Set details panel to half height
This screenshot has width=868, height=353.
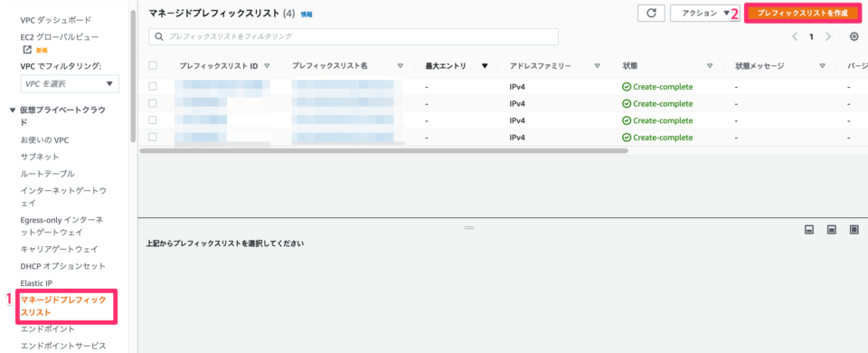[832, 229]
